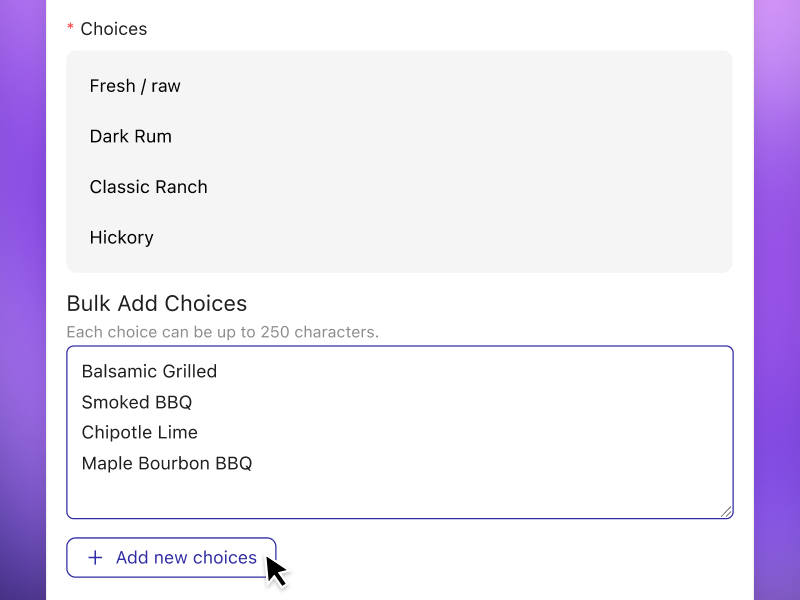Click the 250 character limit helper text

(x=222, y=332)
